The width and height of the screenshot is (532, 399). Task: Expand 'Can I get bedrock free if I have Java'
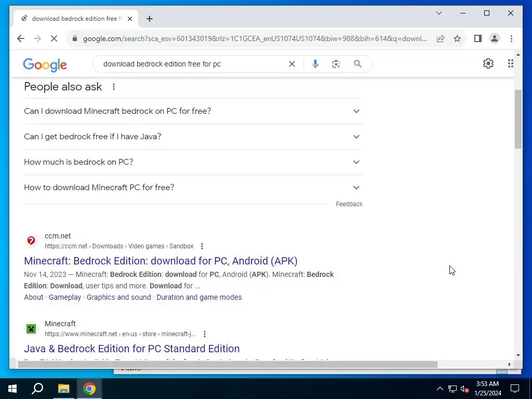pos(193,137)
